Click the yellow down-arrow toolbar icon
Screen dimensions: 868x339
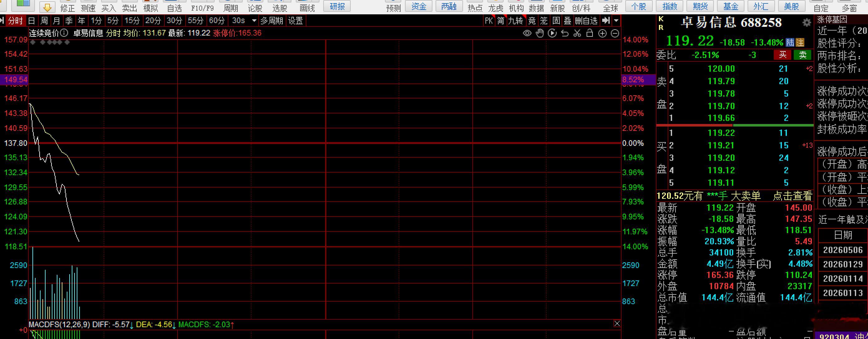47,7
